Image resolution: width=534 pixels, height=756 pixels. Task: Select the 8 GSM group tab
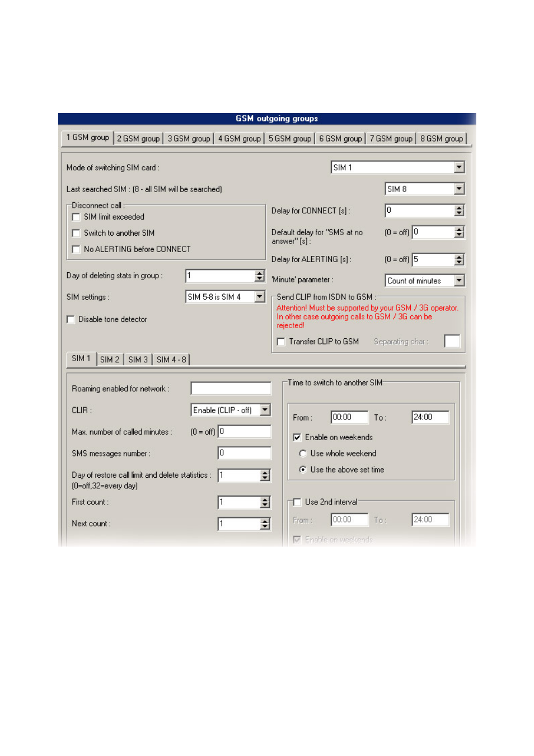(x=441, y=138)
